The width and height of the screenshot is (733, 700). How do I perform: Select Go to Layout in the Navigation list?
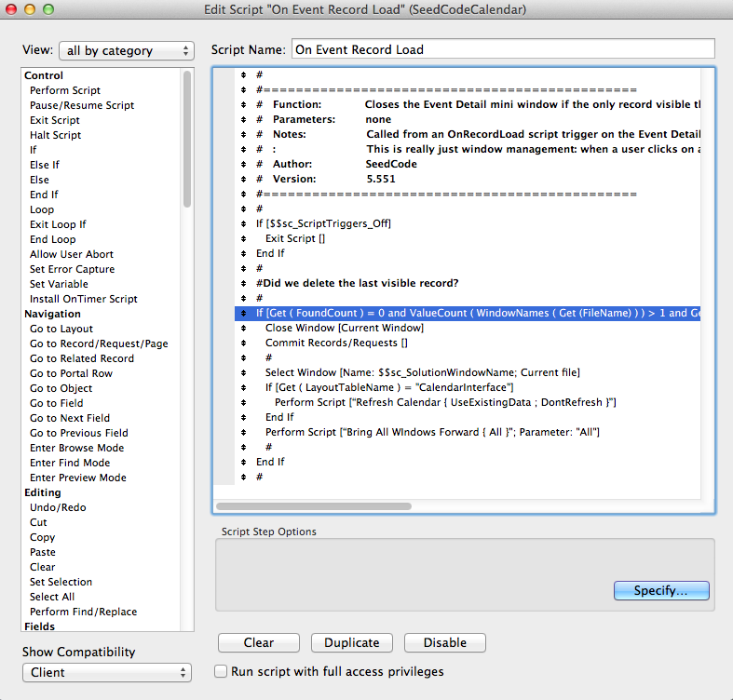coord(61,329)
